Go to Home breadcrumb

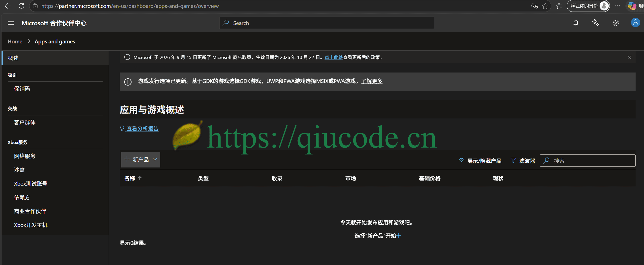tap(15, 41)
